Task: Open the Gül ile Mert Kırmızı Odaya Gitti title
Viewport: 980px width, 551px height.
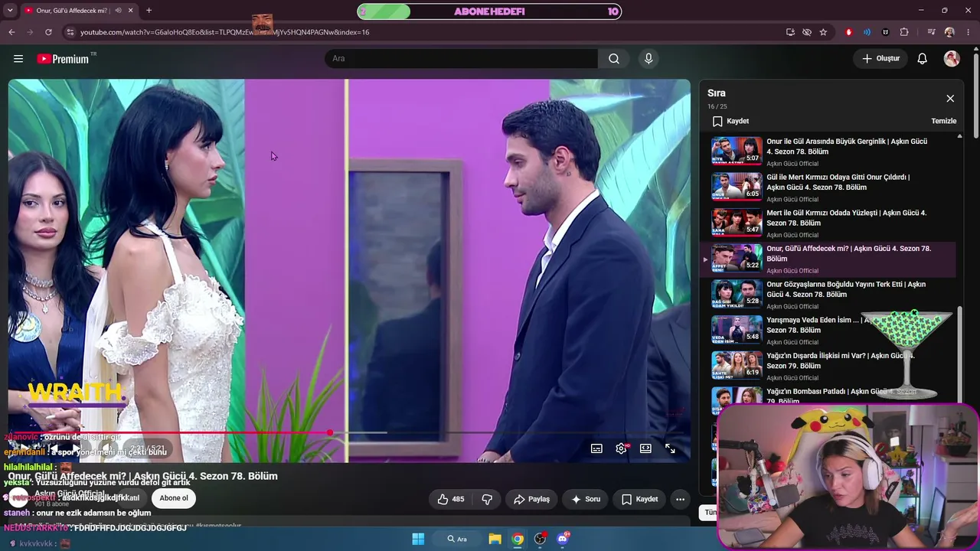Action: pyautogui.click(x=838, y=182)
